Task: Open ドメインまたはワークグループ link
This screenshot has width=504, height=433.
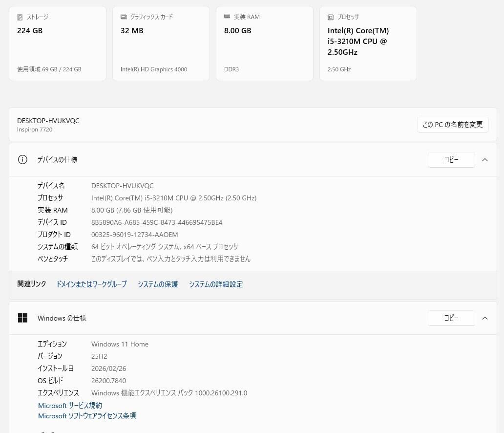Action: click(x=91, y=284)
